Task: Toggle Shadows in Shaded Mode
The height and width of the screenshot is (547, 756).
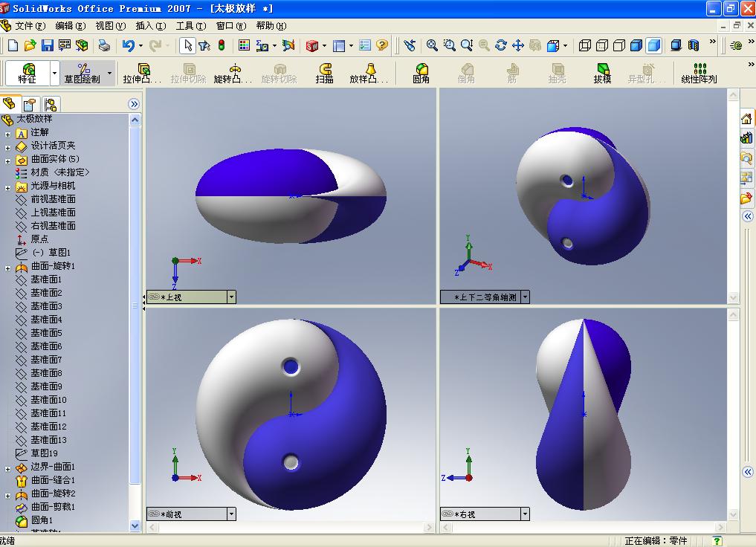Action: point(676,45)
